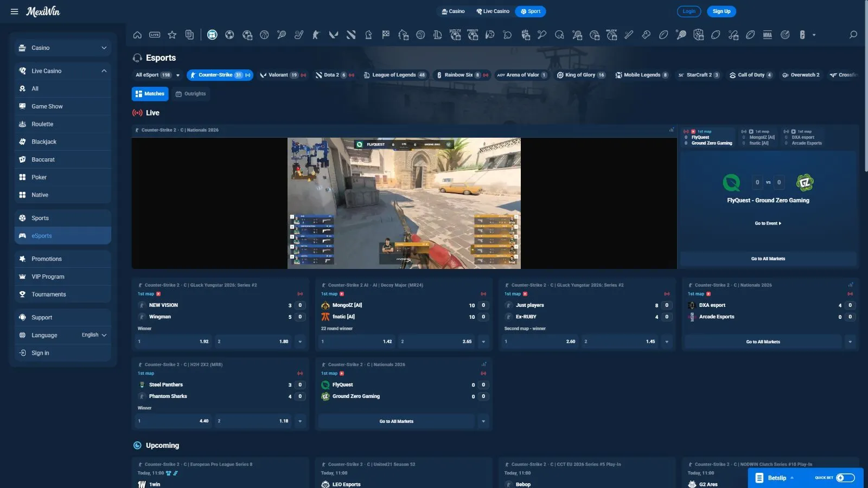
Task: Select the Counter-Strike icon in the sports bar
Action: (316, 35)
